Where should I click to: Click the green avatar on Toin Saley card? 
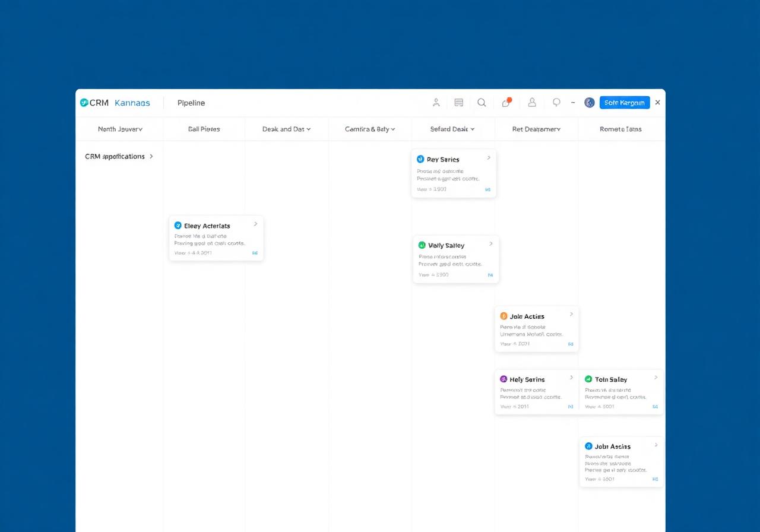point(588,379)
